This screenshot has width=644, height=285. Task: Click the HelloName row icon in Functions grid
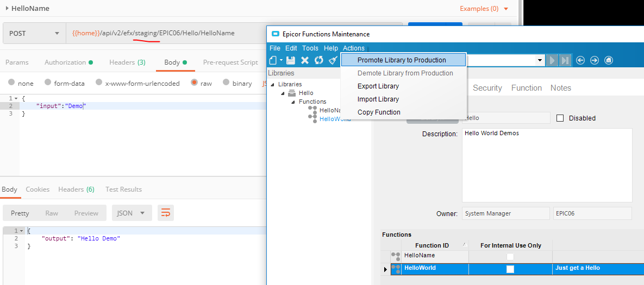click(x=396, y=256)
